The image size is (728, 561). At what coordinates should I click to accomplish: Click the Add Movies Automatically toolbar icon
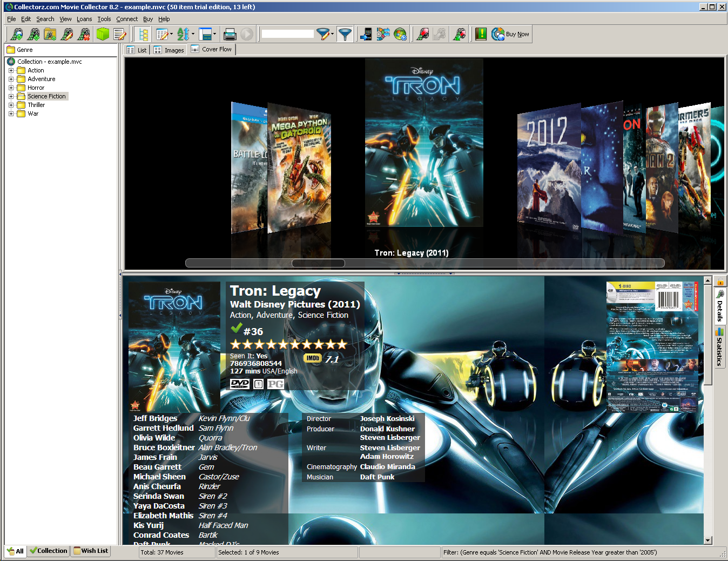[x=17, y=34]
